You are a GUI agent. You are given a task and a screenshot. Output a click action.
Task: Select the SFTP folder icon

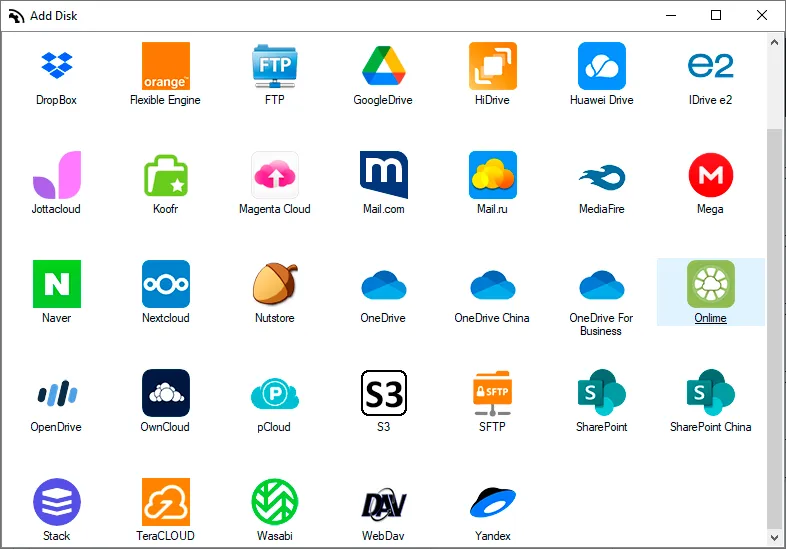tap(493, 393)
